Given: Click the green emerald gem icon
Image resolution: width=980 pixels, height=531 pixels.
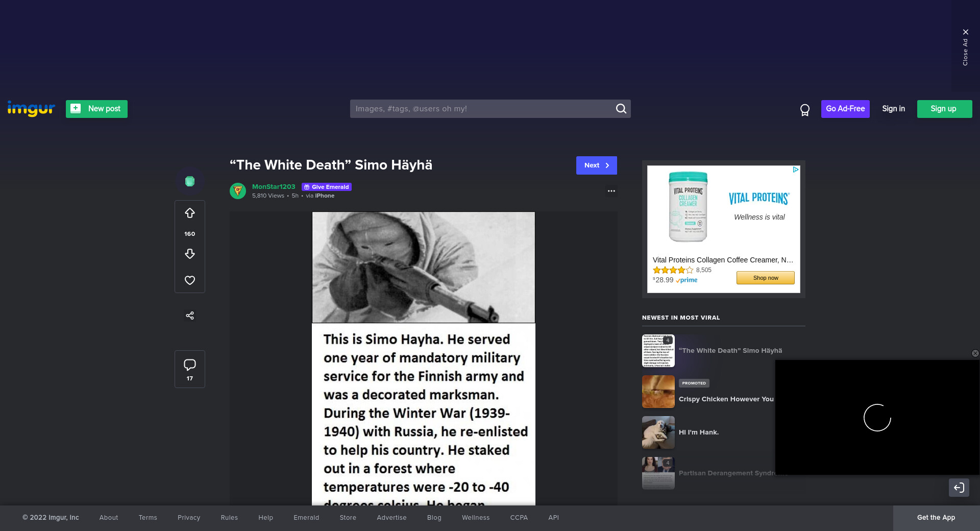Looking at the screenshot, I should pos(190,181).
